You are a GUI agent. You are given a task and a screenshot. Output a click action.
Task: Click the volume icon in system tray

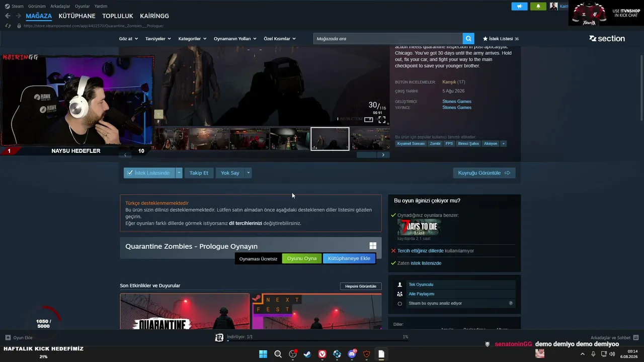coord(612,354)
